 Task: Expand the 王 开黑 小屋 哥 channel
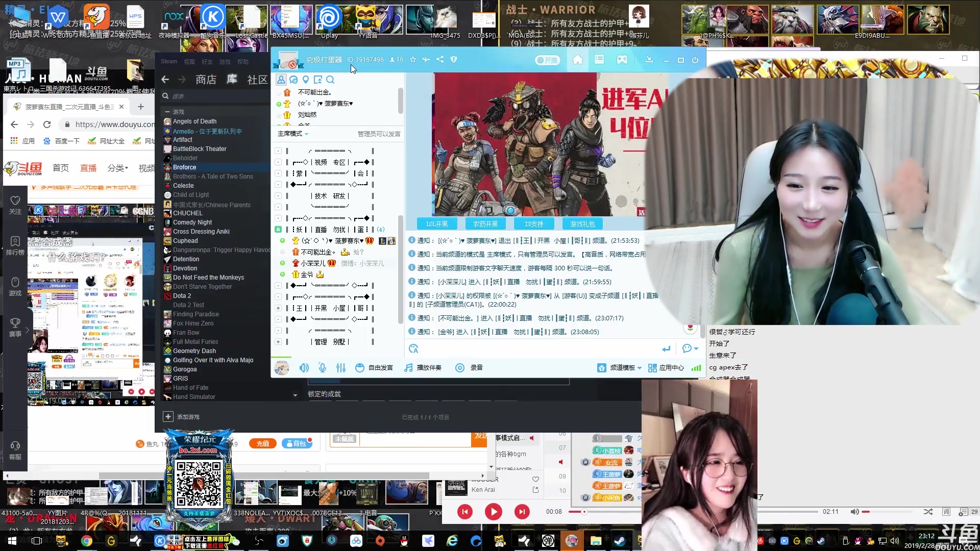(278, 308)
